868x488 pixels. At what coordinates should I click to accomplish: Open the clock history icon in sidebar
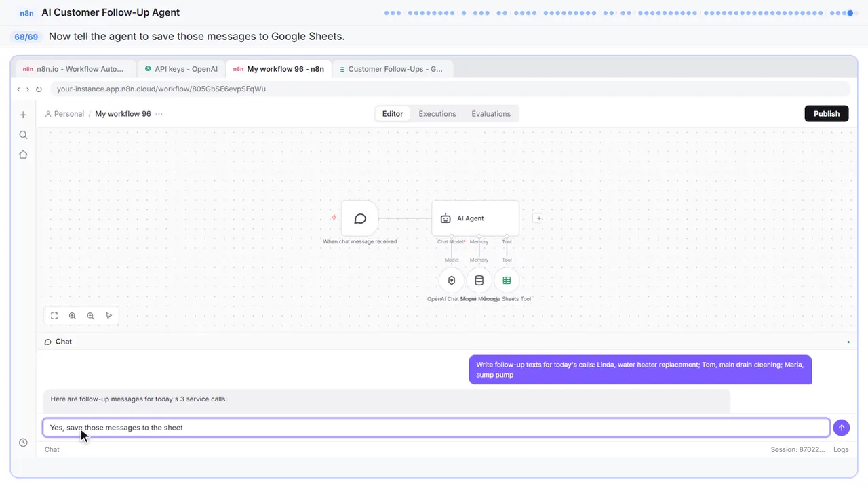coord(23,443)
